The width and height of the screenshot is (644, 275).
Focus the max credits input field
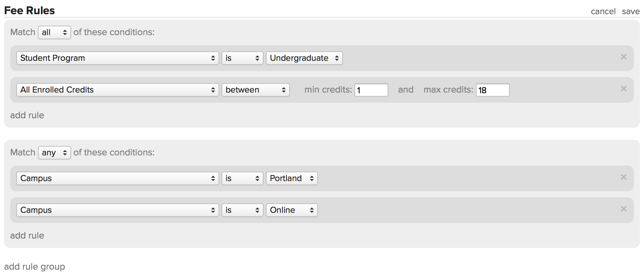492,90
